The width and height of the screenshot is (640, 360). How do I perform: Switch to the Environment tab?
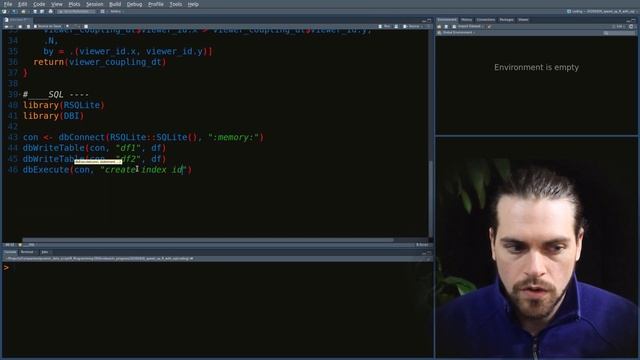(447, 20)
